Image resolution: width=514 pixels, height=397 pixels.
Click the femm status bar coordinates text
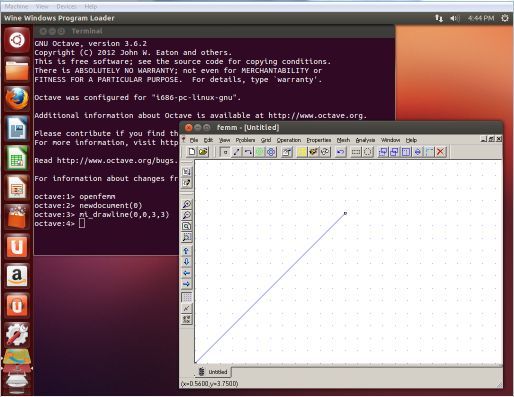(x=209, y=384)
